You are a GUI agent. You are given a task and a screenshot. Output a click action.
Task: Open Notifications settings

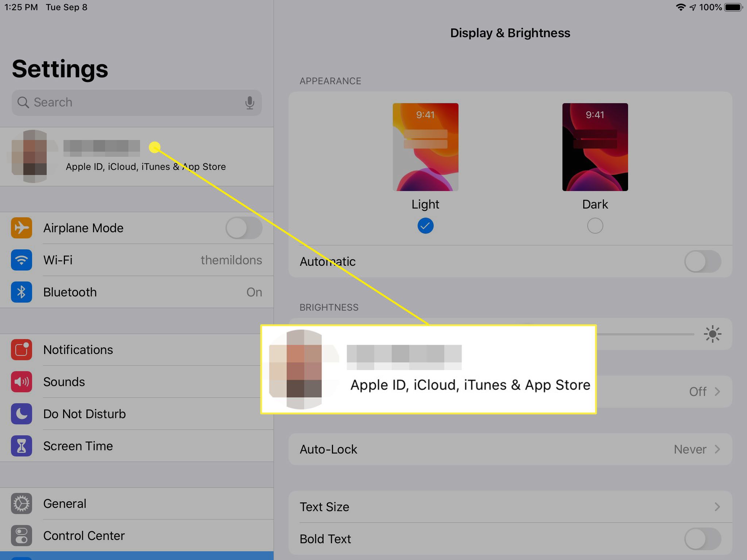[x=137, y=350]
